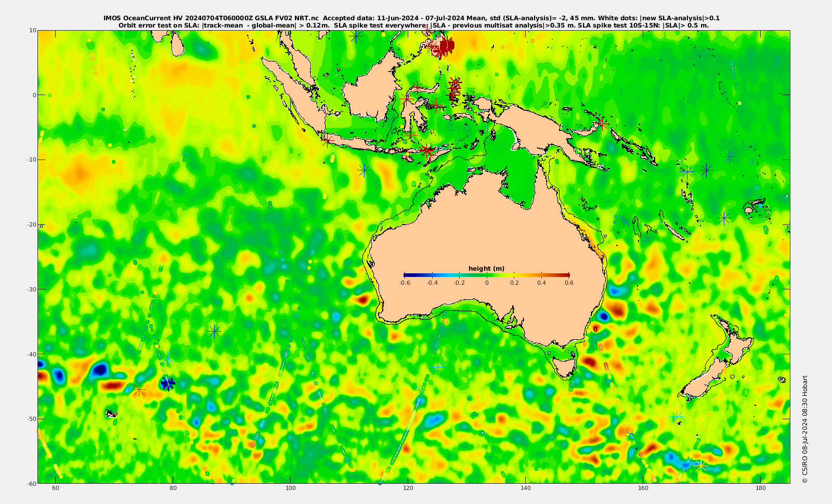Viewport: 832px width, 504px height.
Task: Click longitude axis label "160"
Action: tap(643, 488)
